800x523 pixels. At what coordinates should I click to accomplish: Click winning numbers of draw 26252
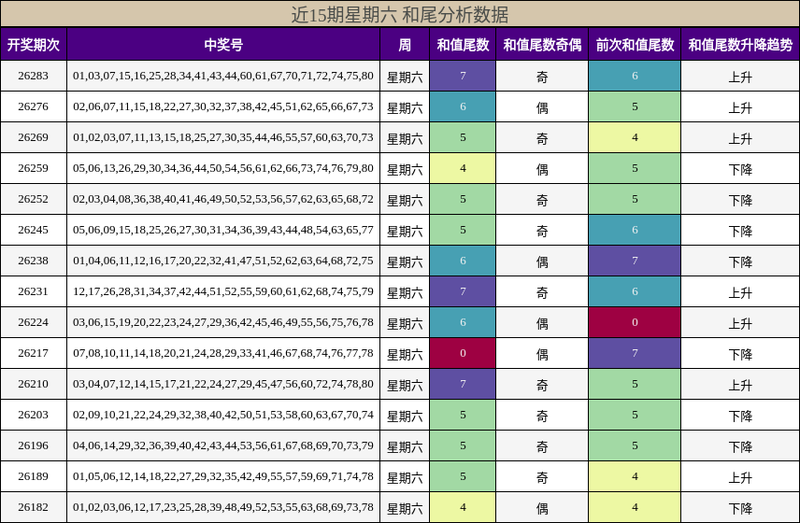click(223, 199)
